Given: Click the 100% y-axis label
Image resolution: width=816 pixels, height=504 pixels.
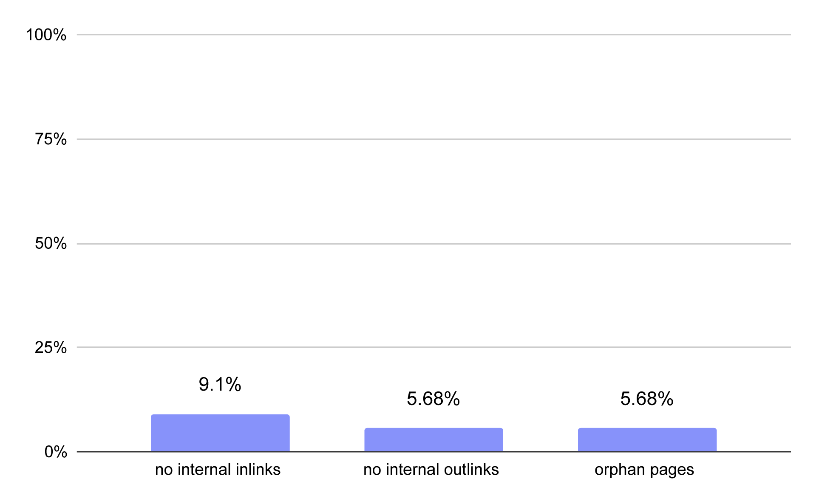Looking at the screenshot, I should (46, 35).
